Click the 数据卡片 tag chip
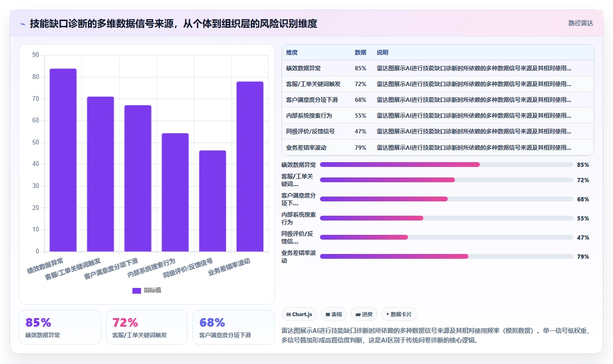 click(399, 314)
